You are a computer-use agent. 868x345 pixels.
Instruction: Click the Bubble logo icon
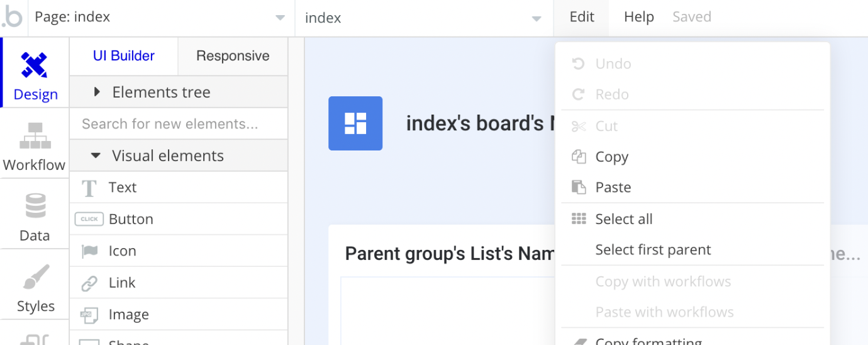point(11,18)
